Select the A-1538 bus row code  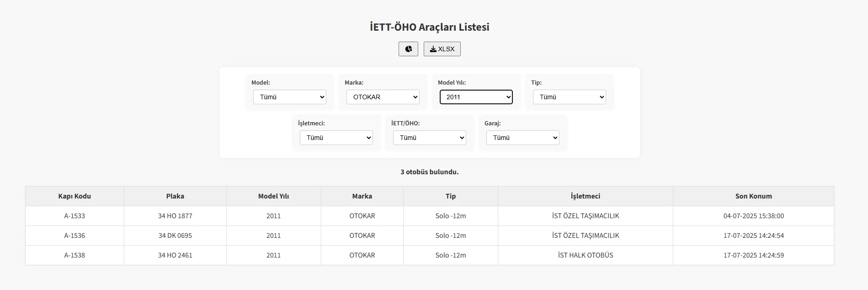tap(75, 255)
